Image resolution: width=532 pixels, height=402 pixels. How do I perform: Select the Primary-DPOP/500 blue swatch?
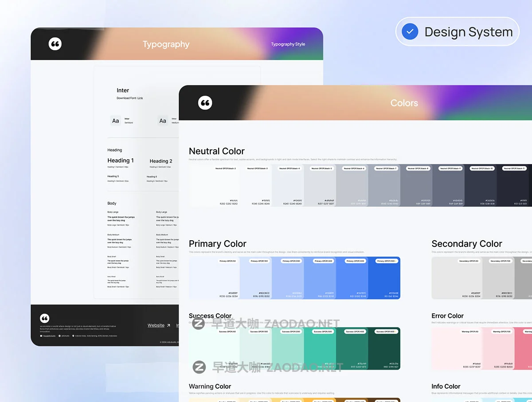pyautogui.click(x=384, y=278)
